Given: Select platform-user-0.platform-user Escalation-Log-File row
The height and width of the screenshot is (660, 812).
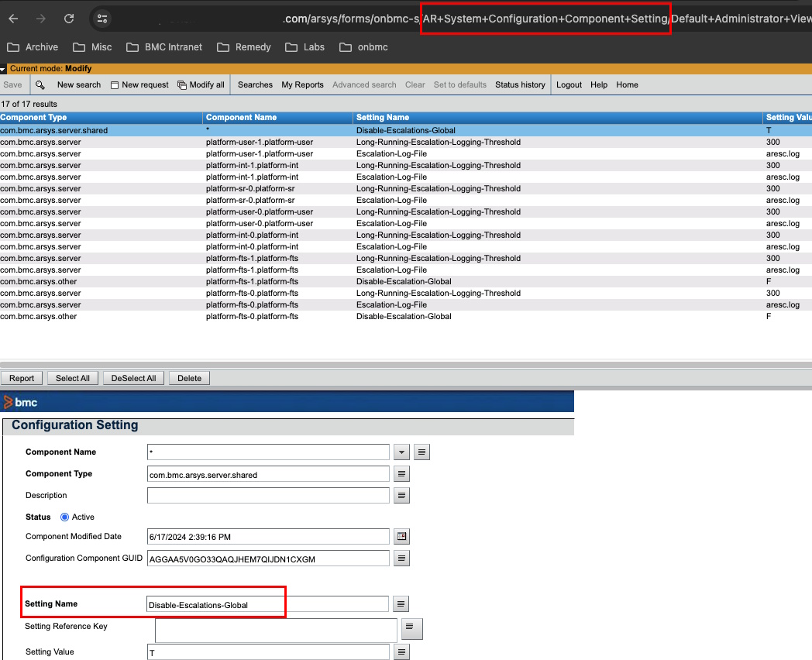Looking at the screenshot, I should (x=406, y=224).
